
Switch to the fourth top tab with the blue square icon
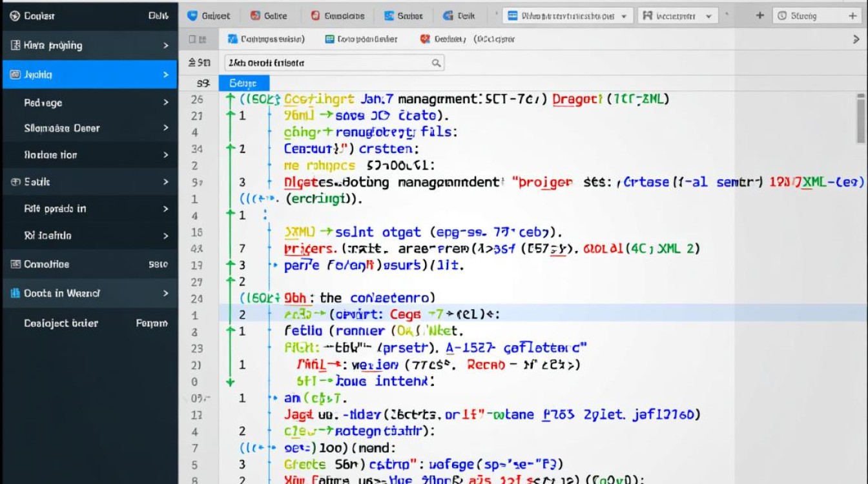(x=403, y=16)
